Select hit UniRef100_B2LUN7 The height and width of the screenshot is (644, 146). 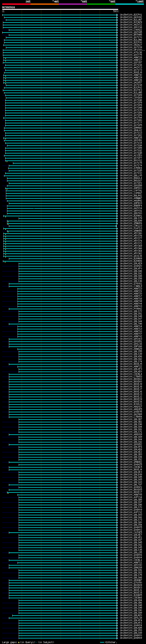pyautogui.click(x=131, y=20)
